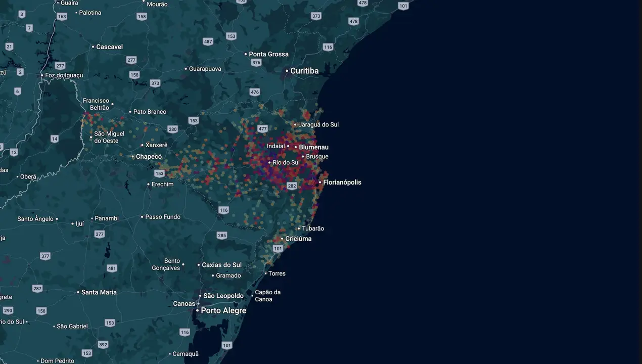
Task: Click the highway 487 road shield
Action: click(x=208, y=41)
